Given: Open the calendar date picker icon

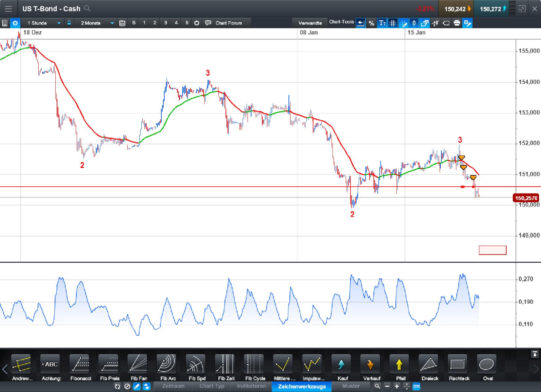Looking at the screenshot, I should click(122, 23).
